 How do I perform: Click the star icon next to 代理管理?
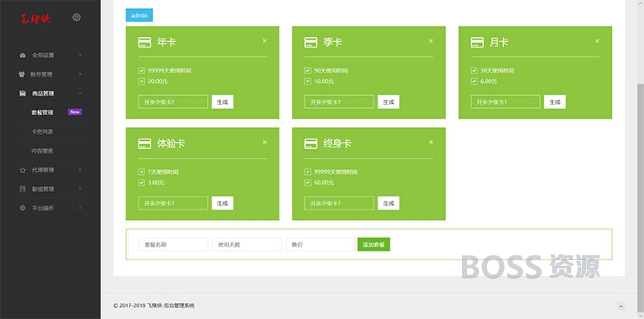click(23, 170)
